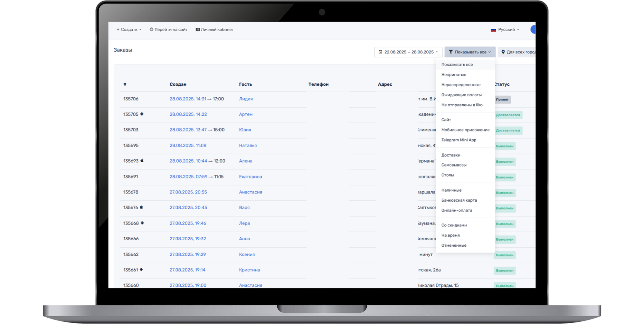Click the map pin icon for city filter
Viewport: 644px width, 324px height.
(503, 52)
